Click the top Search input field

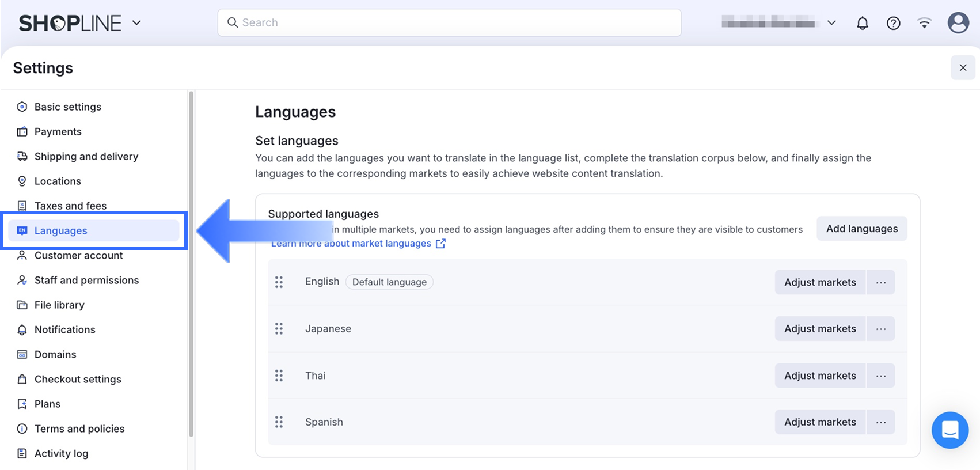[449, 23]
